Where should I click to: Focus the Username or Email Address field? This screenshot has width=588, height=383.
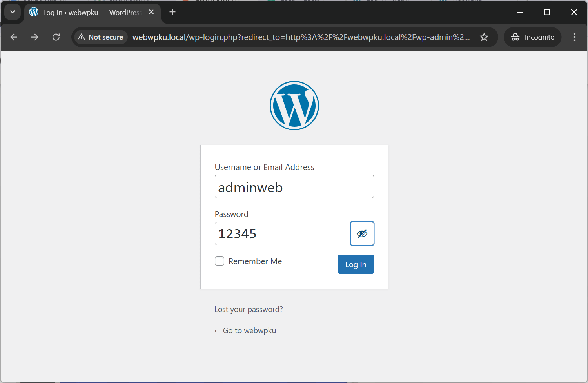tap(294, 186)
